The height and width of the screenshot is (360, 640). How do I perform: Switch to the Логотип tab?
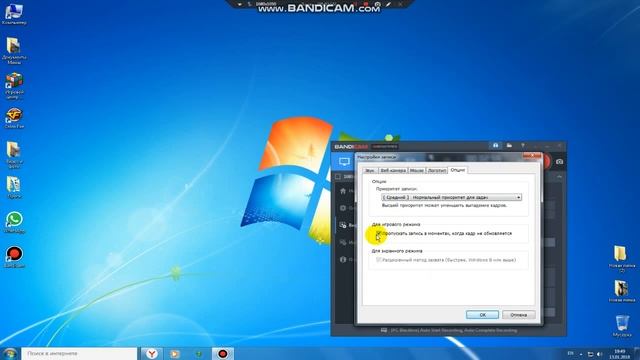pos(437,171)
